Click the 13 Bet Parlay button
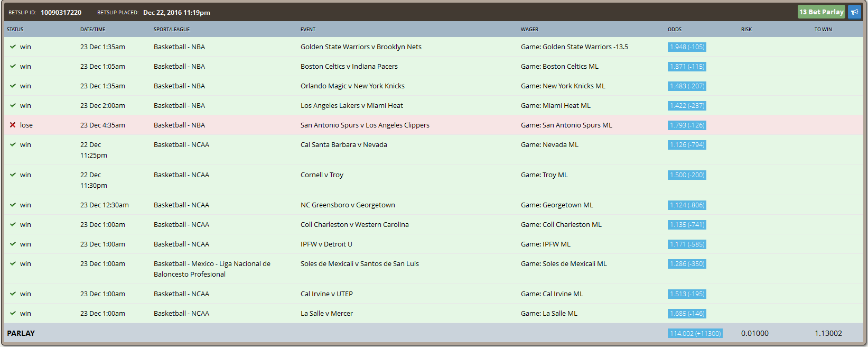The width and height of the screenshot is (868, 347). click(822, 12)
